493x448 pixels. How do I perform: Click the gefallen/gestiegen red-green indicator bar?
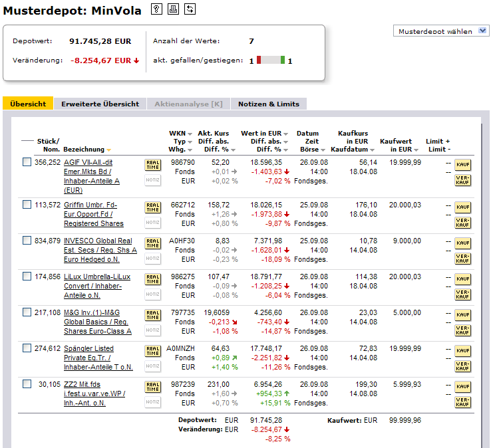coord(270,60)
